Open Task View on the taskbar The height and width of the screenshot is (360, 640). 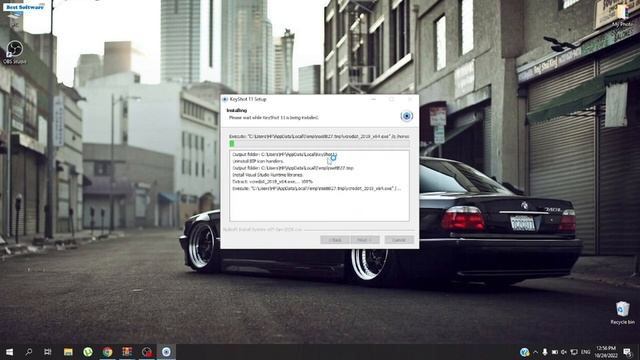(x=48, y=352)
